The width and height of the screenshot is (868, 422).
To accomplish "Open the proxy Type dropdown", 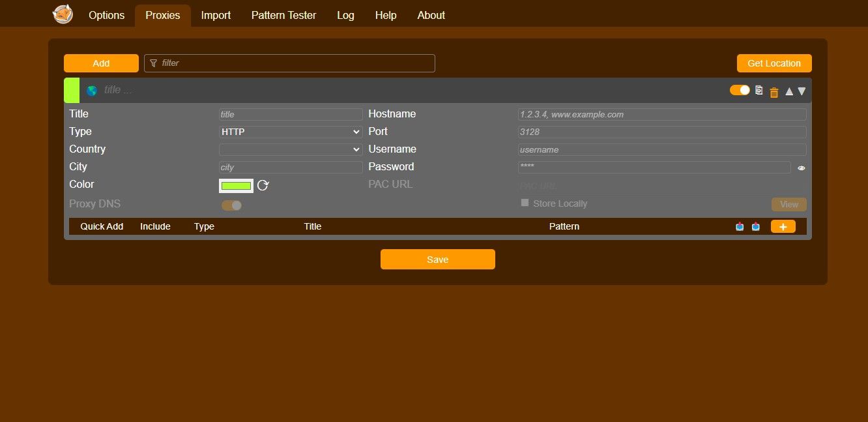I will pos(291,131).
